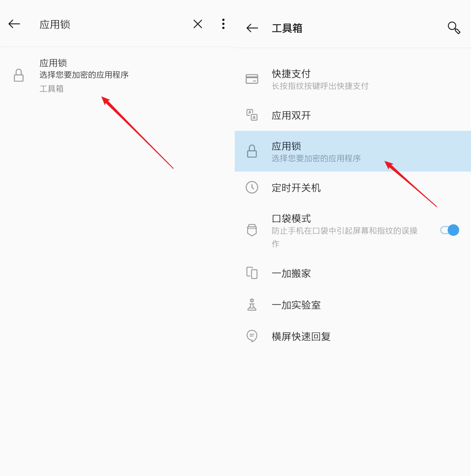Tap the 一加实验室 flask icon
471x476 pixels.
click(x=252, y=305)
